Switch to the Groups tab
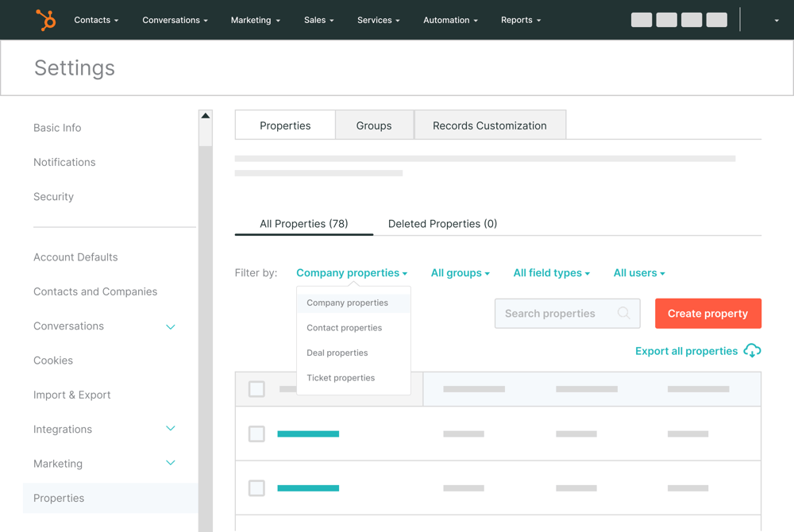The image size is (794, 532). (x=373, y=125)
